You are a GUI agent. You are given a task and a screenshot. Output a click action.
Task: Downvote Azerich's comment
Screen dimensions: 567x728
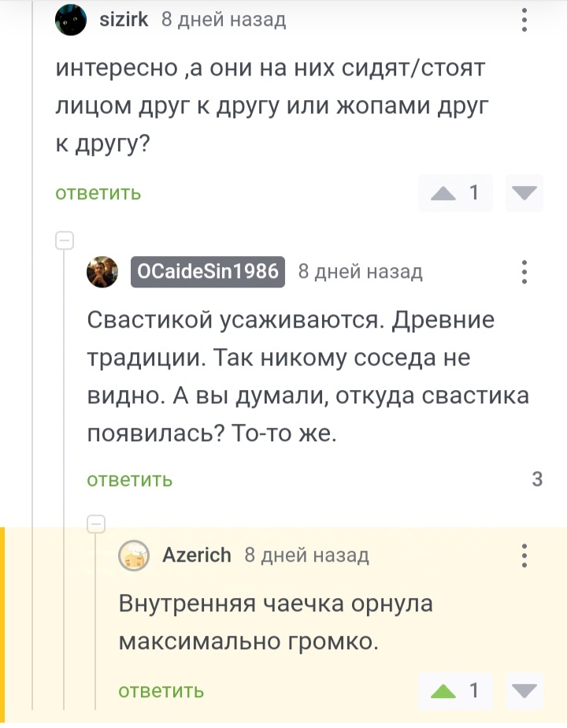click(524, 692)
